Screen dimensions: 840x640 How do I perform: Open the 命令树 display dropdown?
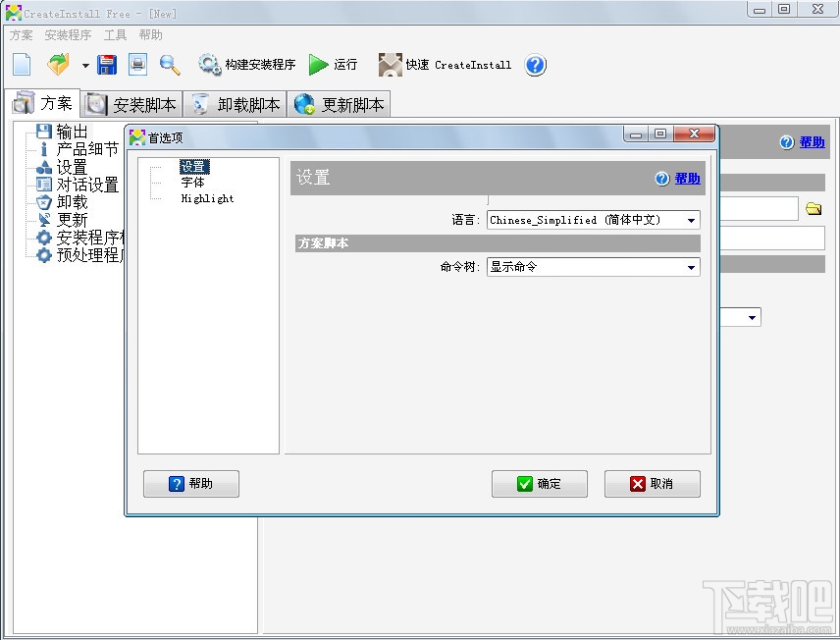tap(694, 266)
